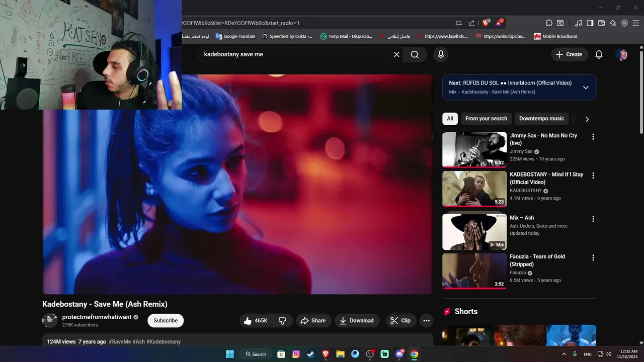Open Steam from the taskbar
Screen dimensions: 644x362
coord(311,354)
